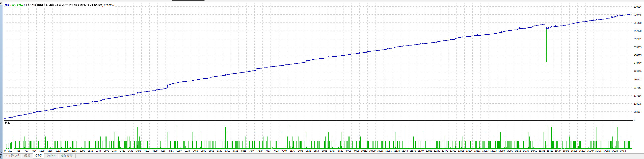Click the 177864 value on the balance axis
The image size is (644, 159).
pyautogui.click(x=638, y=96)
